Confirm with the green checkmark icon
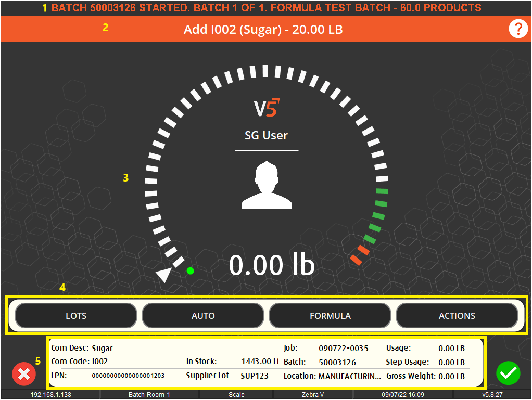This screenshot has height=400, width=532. point(508,372)
